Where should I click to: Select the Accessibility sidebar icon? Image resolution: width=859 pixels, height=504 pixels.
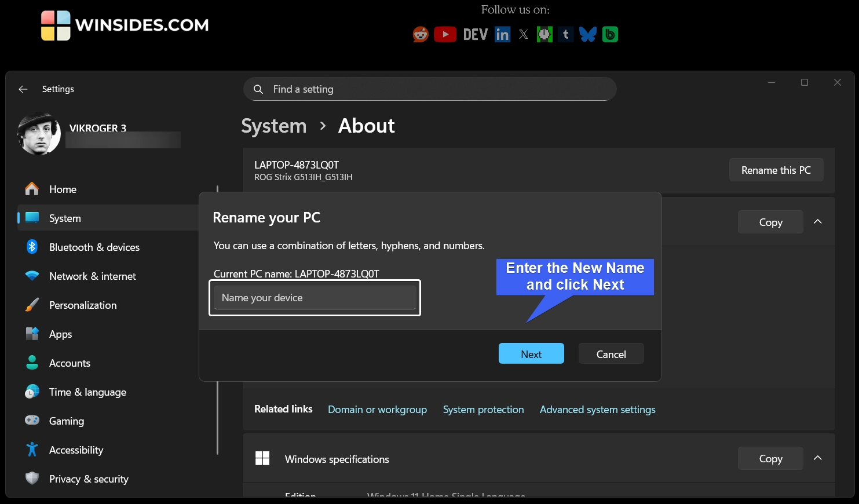click(32, 450)
